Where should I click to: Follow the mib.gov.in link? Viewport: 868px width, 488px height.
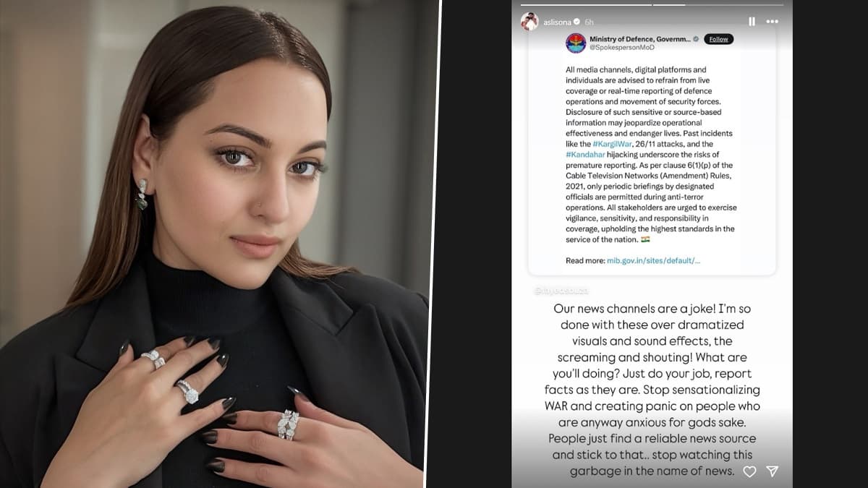coord(653,260)
